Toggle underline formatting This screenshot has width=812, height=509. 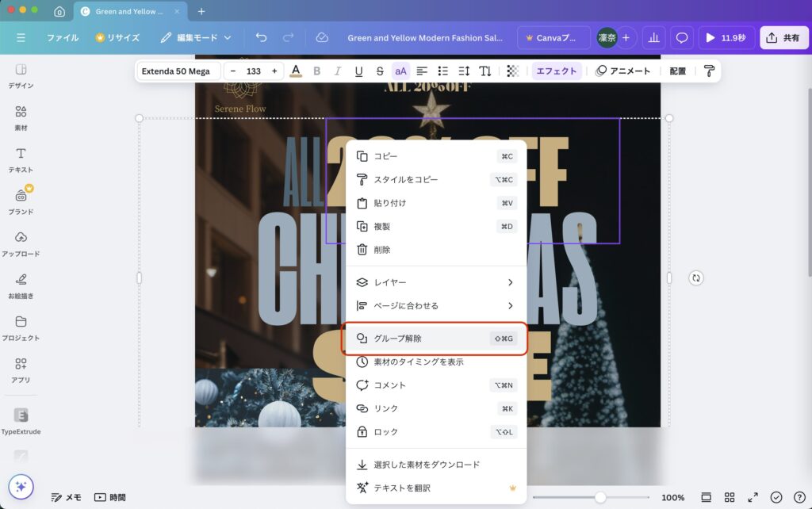[358, 71]
